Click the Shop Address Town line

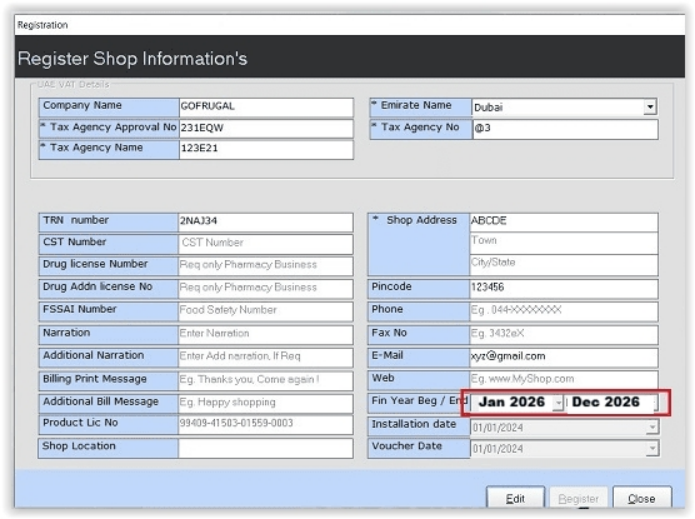[563, 243]
